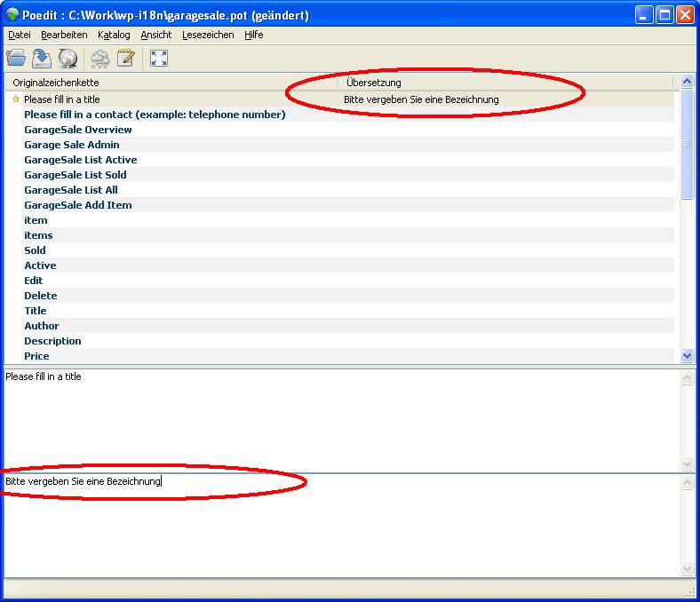Toggle the fuzzy translation cloud icon

[x=100, y=59]
